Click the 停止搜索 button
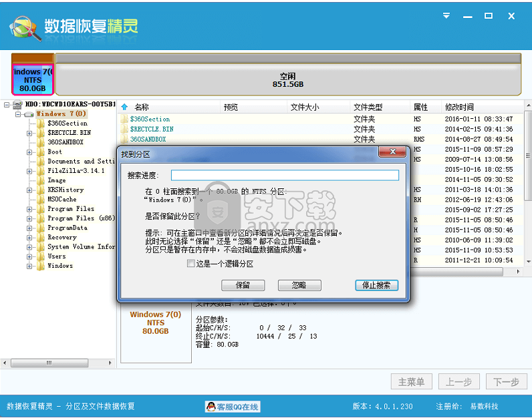Image resolution: width=532 pixels, height=418 pixels. point(376,285)
